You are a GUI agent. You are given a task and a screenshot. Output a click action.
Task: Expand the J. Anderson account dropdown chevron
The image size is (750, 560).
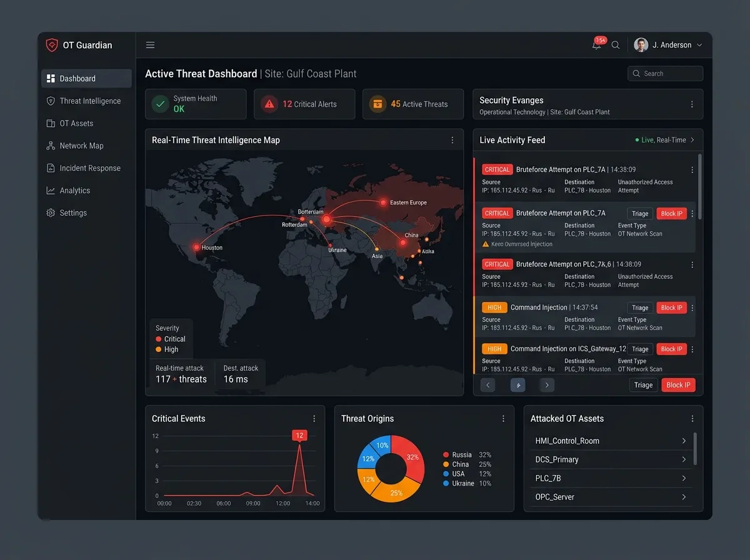click(x=699, y=45)
